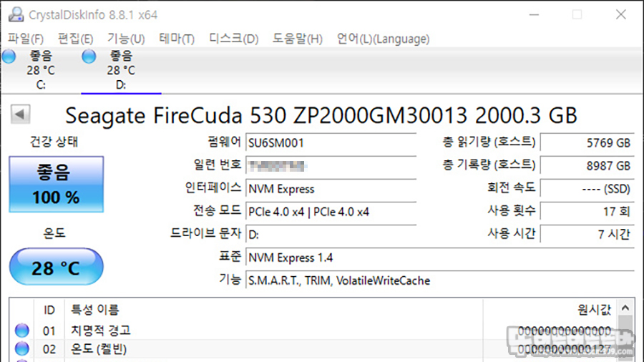
Task: Click the 28 °C temperature button
Action: (57, 267)
